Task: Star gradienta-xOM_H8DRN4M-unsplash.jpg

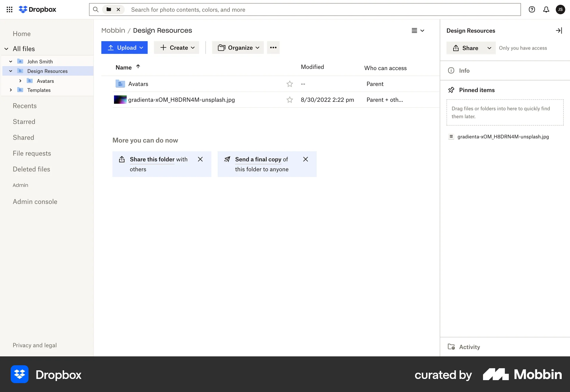Action: pos(289,100)
